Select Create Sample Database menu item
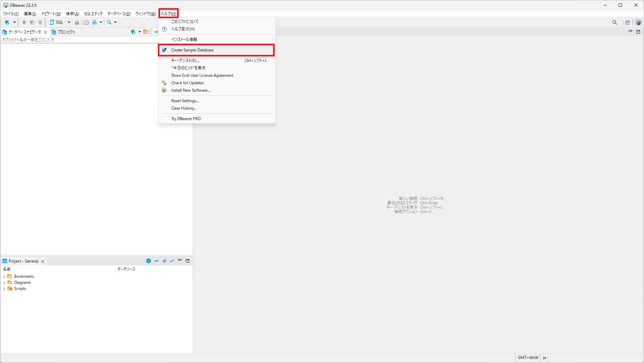644x363 pixels. tap(192, 50)
